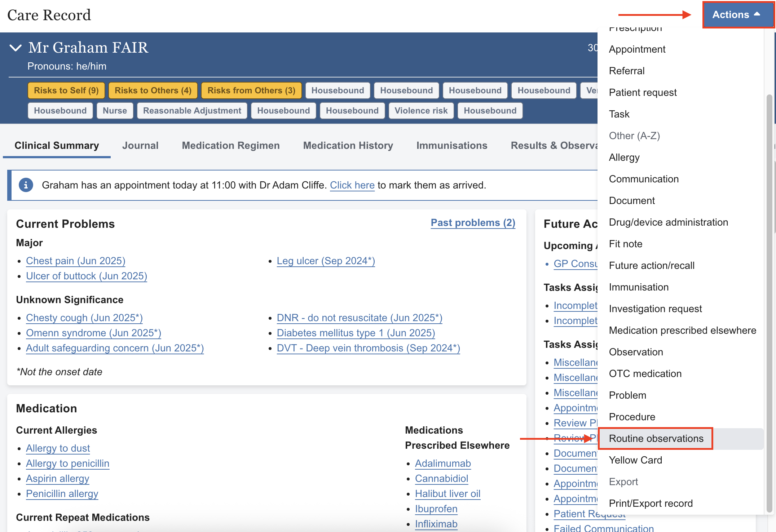Click Fit note in Actions menu
Viewport: 776px width, 532px height.
pos(625,244)
